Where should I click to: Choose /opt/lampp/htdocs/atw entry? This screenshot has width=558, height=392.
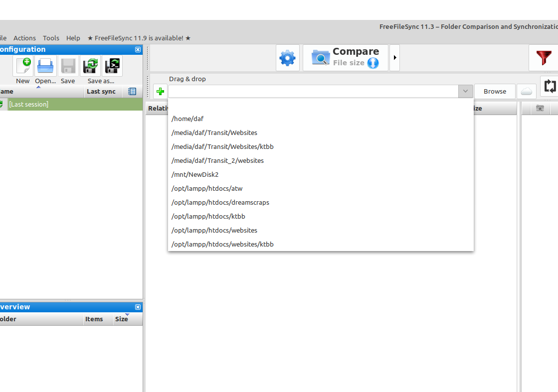[x=321, y=188]
